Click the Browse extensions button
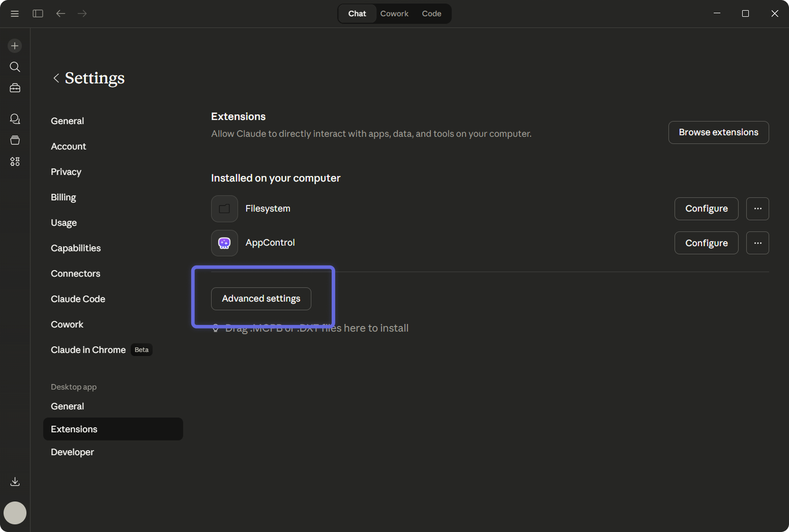The height and width of the screenshot is (532, 789). click(718, 132)
